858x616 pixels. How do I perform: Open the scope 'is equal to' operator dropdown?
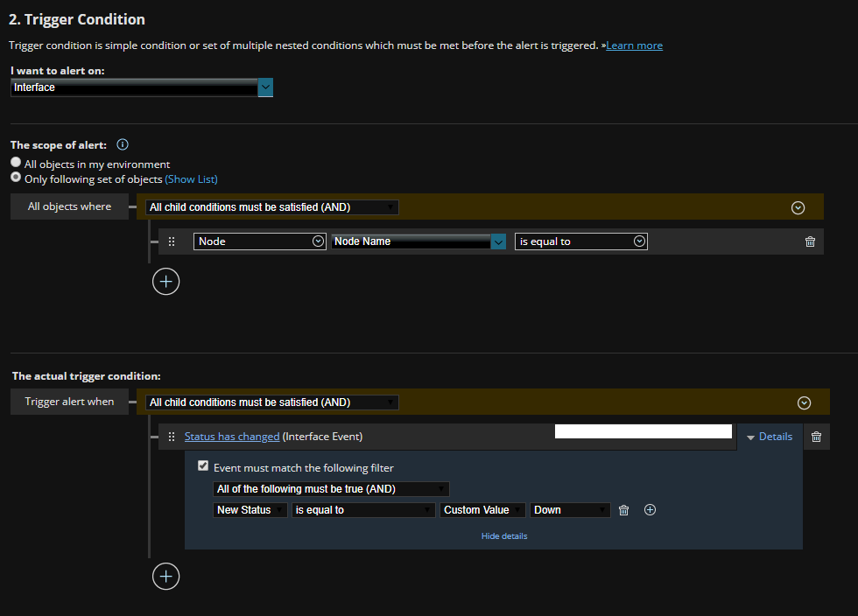(x=639, y=241)
